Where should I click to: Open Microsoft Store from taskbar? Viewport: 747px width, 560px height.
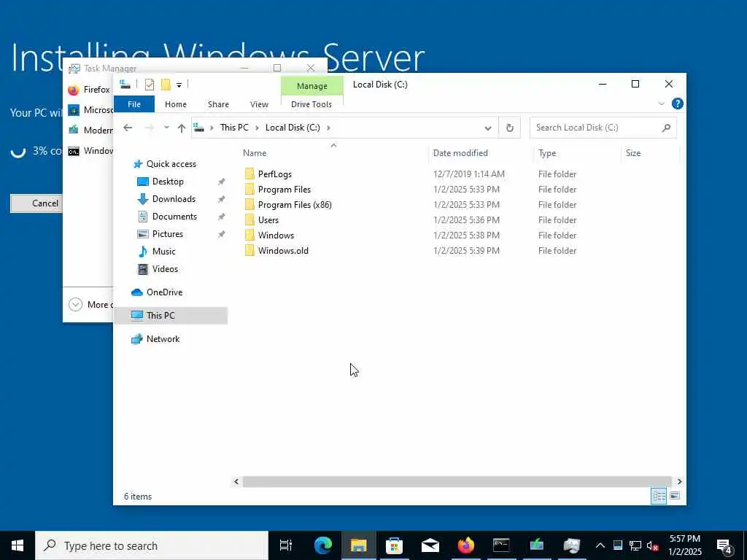click(x=394, y=545)
